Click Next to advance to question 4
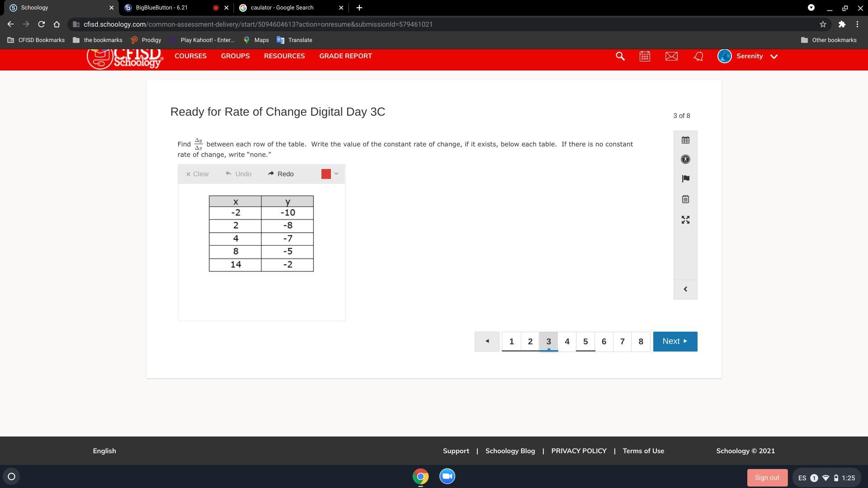This screenshot has height=488, width=868. click(x=675, y=341)
